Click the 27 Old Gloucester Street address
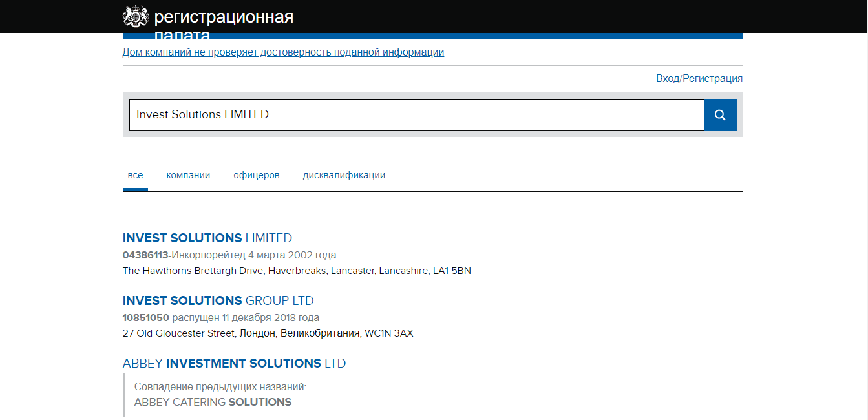868x420 pixels. click(x=268, y=333)
